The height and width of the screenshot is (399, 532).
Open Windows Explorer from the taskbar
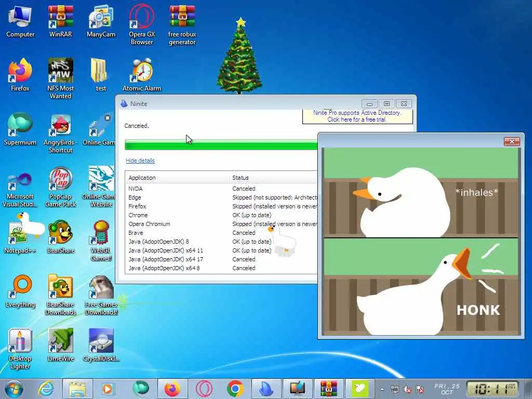pos(77,389)
